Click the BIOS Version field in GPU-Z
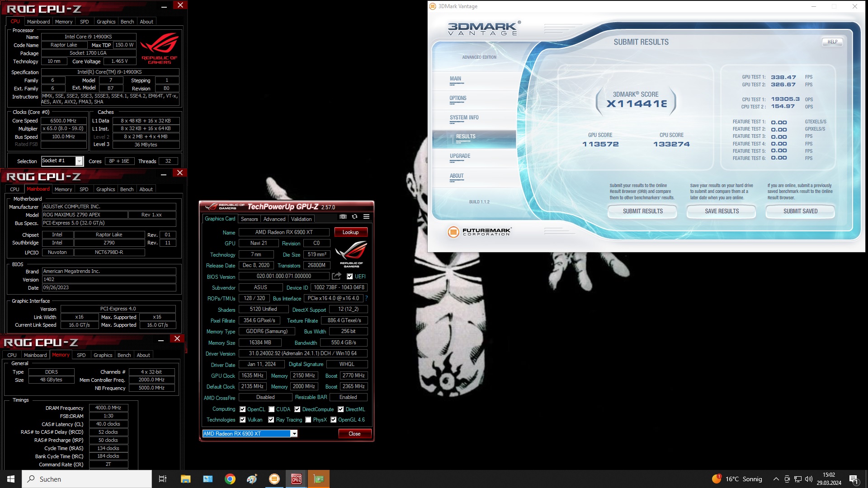The image size is (868, 488). (x=284, y=276)
